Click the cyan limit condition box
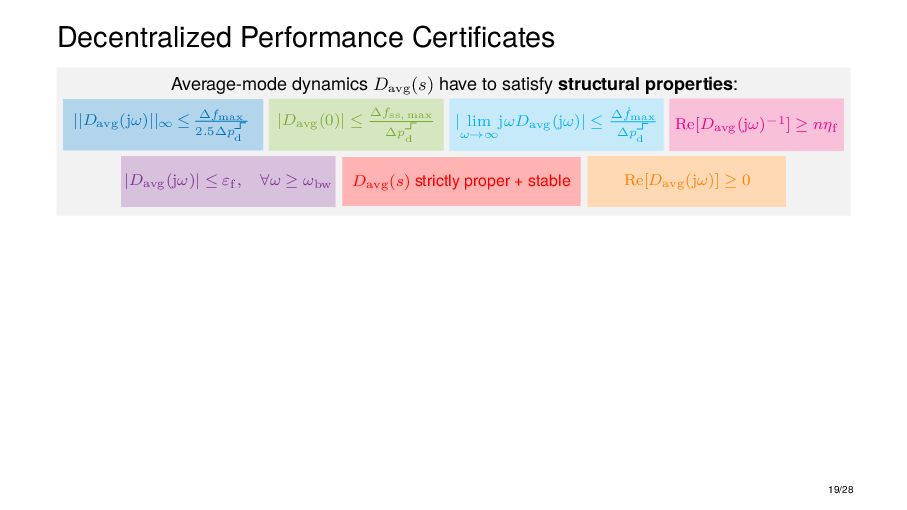 (x=555, y=124)
